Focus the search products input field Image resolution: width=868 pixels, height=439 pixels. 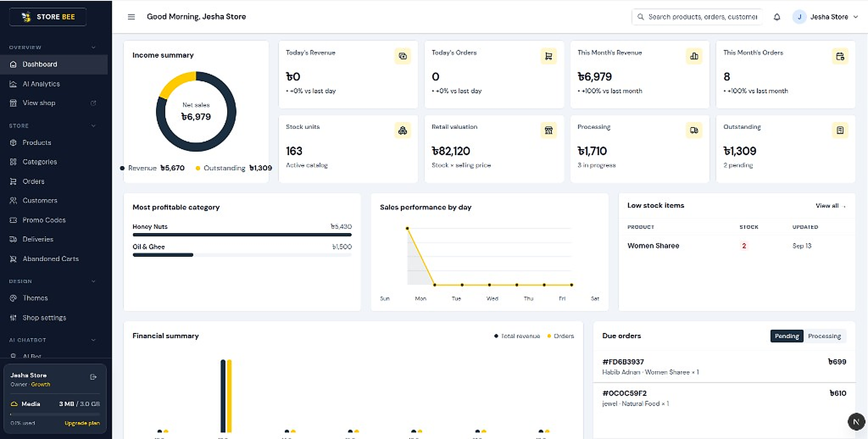click(x=697, y=17)
